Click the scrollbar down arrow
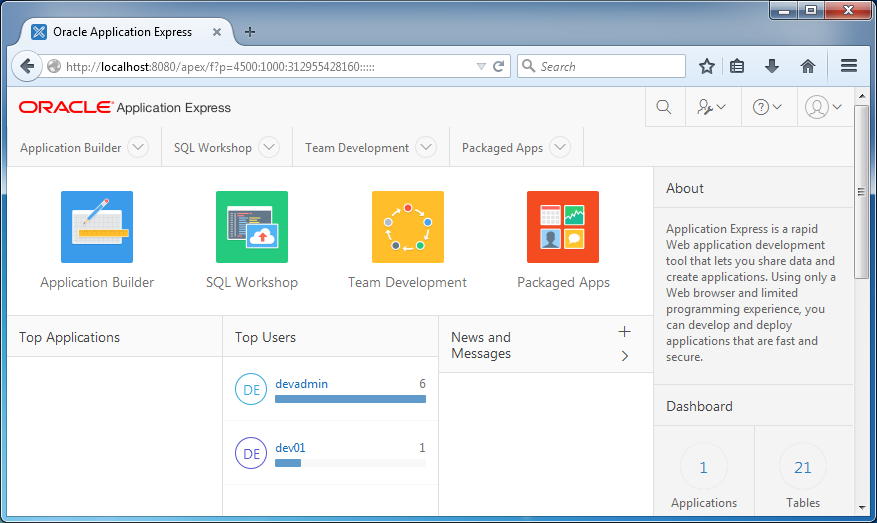This screenshot has height=523, width=877. (x=861, y=508)
